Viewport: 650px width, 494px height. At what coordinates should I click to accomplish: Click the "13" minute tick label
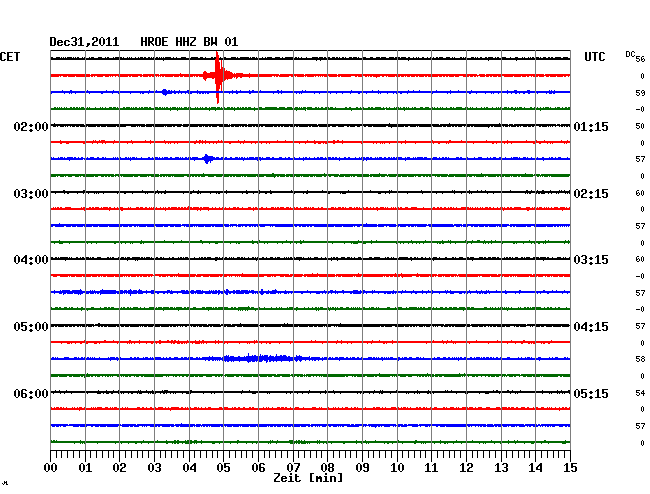(501, 467)
